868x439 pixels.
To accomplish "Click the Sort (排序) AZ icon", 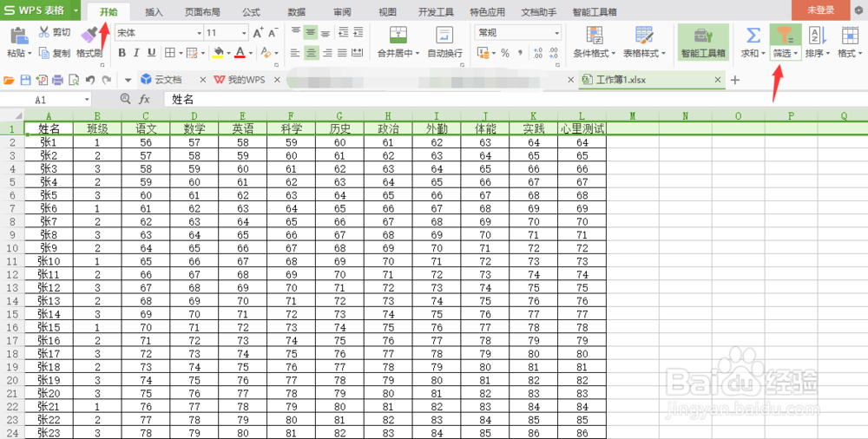I will (x=817, y=36).
